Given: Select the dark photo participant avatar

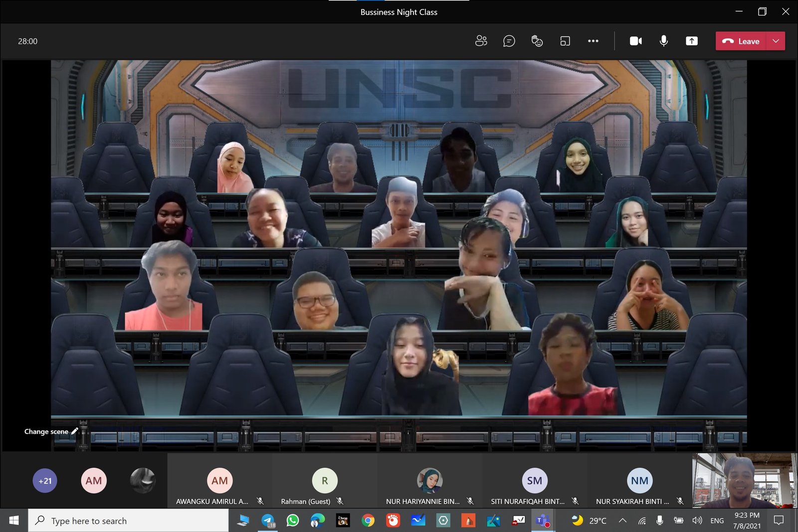Looking at the screenshot, I should pyautogui.click(x=143, y=481).
